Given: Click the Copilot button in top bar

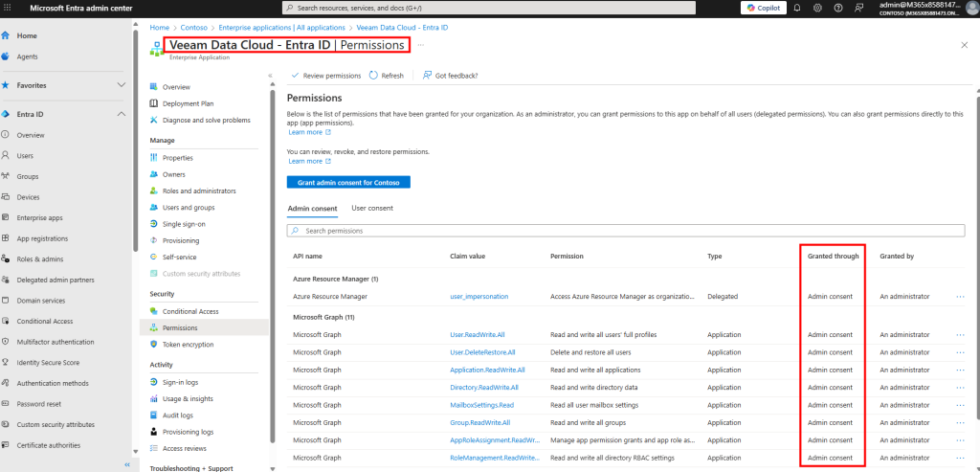Looking at the screenshot, I should (x=763, y=8).
